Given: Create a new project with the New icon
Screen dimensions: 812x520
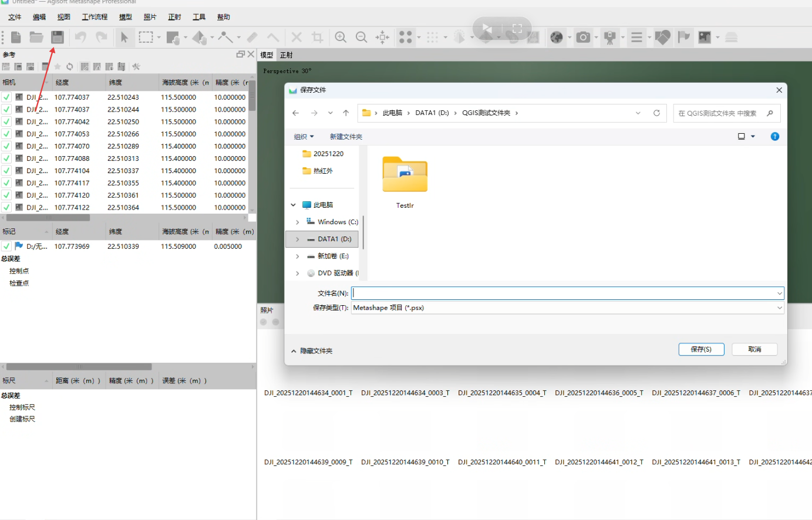Looking at the screenshot, I should point(16,38).
